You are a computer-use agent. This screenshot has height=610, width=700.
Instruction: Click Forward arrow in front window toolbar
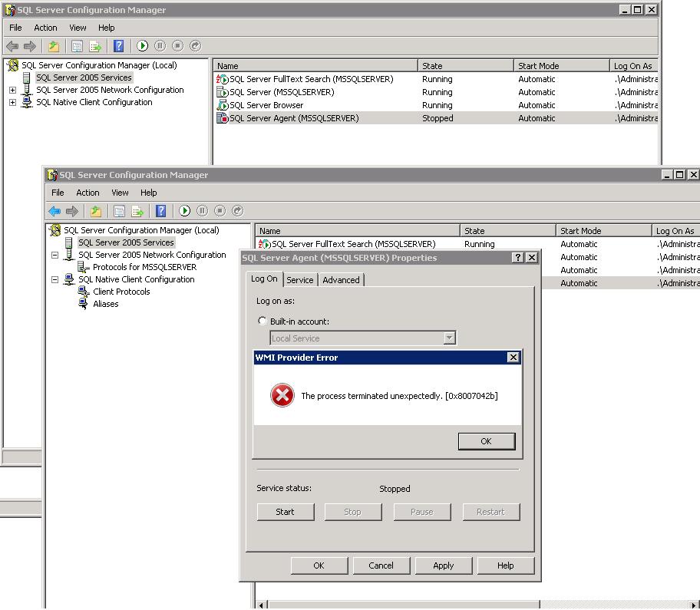tap(72, 211)
